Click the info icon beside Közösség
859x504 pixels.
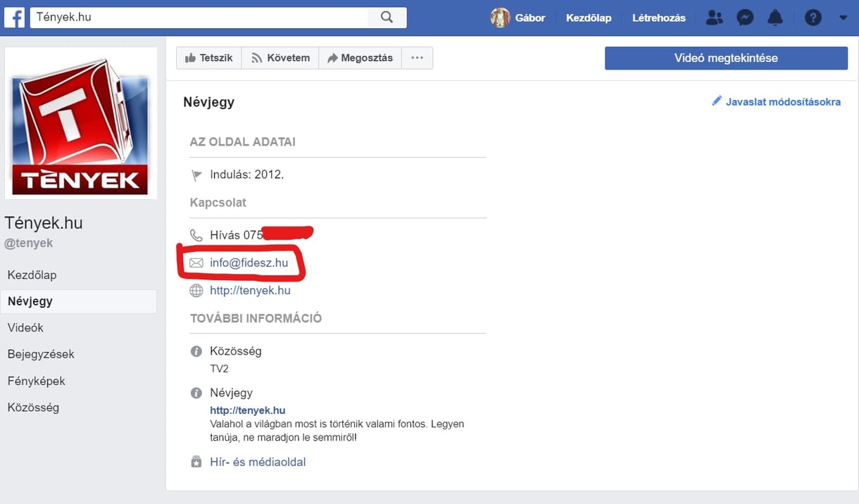pyautogui.click(x=196, y=351)
